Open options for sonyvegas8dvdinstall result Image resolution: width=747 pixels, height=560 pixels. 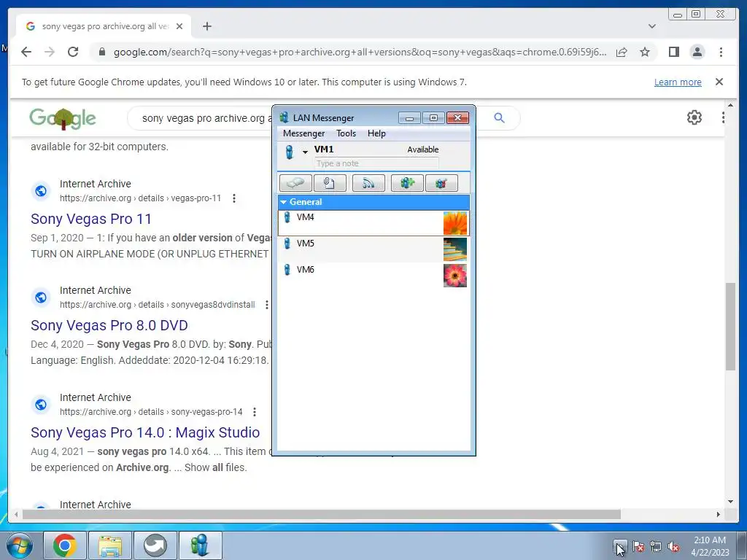click(x=266, y=305)
